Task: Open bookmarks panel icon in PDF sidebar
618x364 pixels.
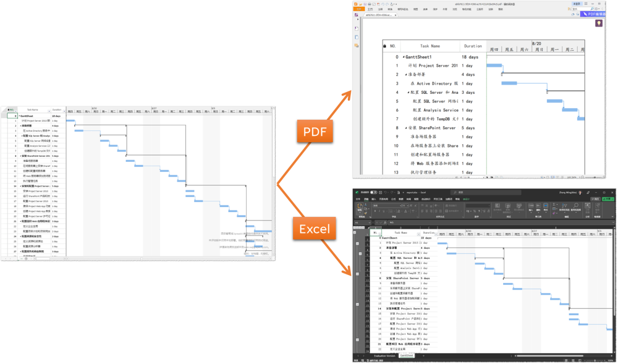Action: coord(357,28)
